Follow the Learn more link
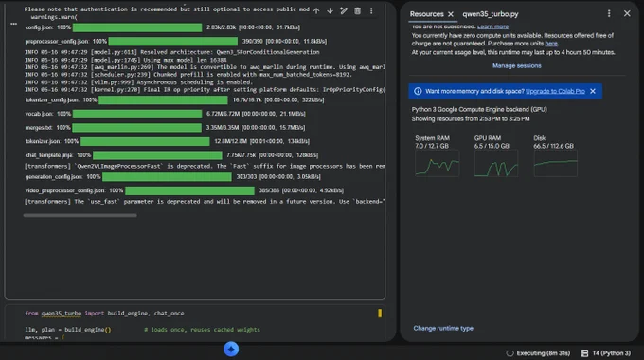Screen dimensions: 644x360 (x=492, y=27)
